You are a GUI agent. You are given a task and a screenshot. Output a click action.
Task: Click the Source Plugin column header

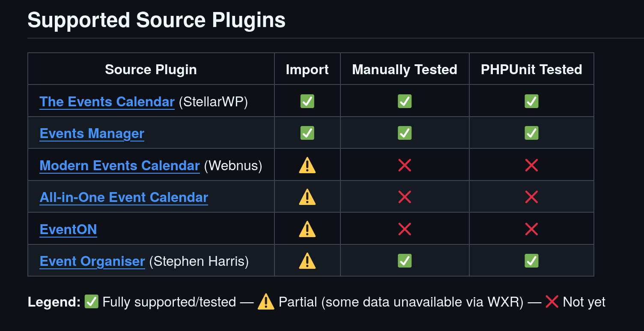coord(151,69)
